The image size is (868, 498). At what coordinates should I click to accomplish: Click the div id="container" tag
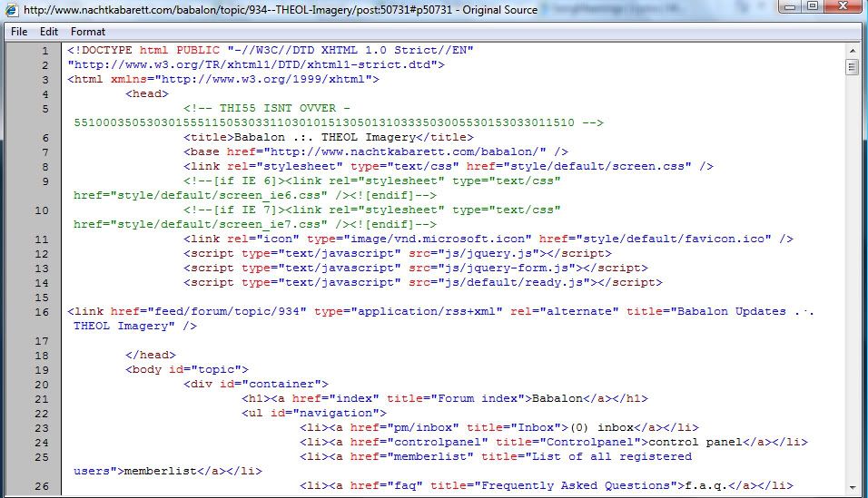256,384
